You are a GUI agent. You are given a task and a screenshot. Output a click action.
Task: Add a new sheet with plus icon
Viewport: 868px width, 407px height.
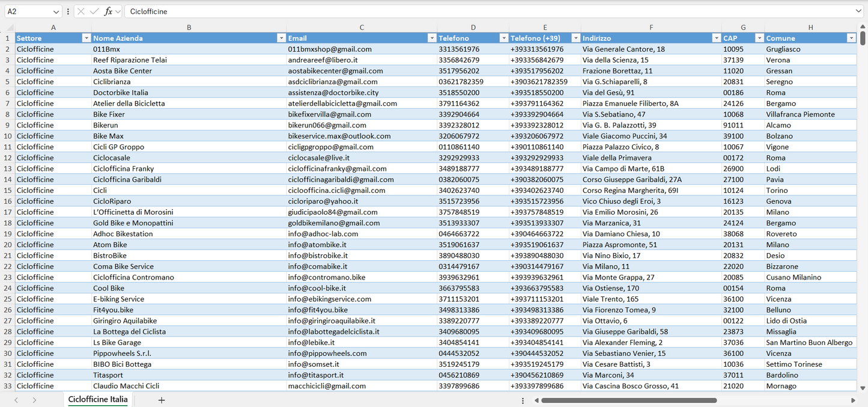coord(162,400)
